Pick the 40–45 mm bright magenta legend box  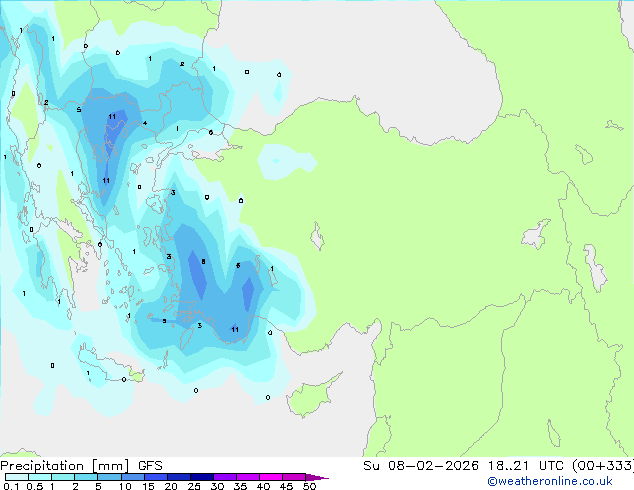(x=271, y=477)
